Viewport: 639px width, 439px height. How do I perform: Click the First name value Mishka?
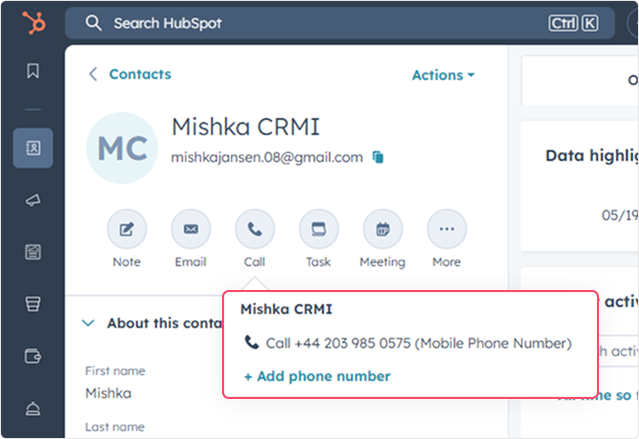click(108, 393)
